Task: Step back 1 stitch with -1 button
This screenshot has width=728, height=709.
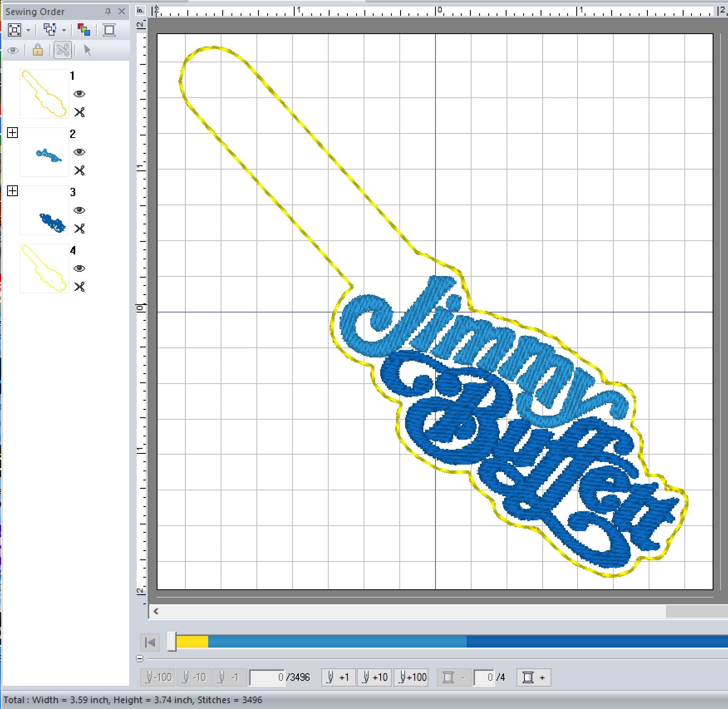Action: click(229, 677)
